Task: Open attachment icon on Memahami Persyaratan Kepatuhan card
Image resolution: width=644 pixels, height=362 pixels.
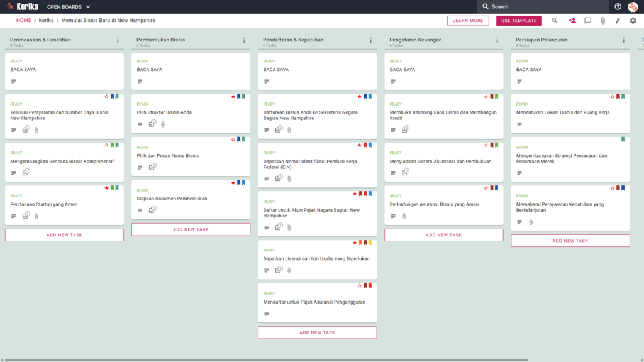Action: click(531, 222)
